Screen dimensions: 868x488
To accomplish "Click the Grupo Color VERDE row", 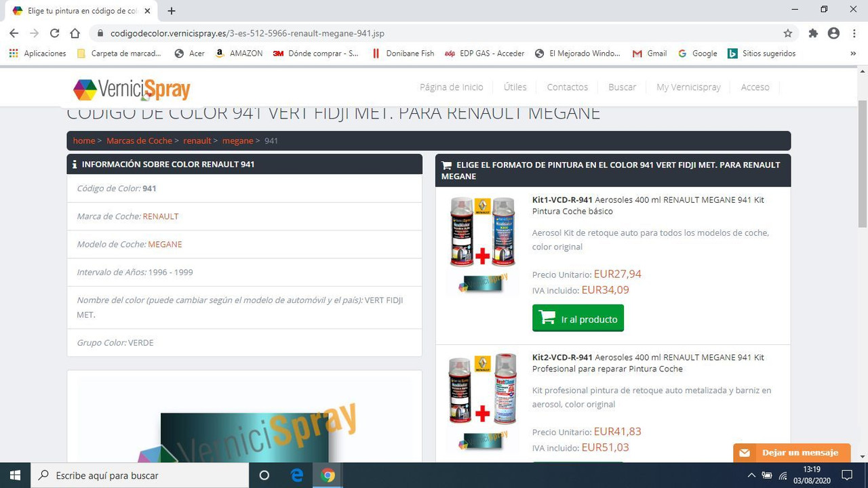I will 244,342.
